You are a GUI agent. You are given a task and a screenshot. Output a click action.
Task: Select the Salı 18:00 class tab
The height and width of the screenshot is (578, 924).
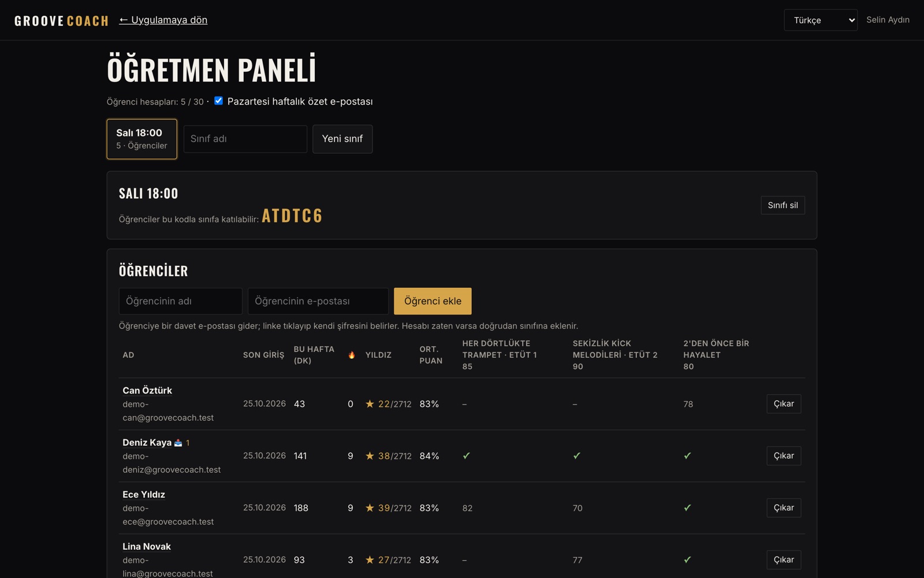[141, 139]
